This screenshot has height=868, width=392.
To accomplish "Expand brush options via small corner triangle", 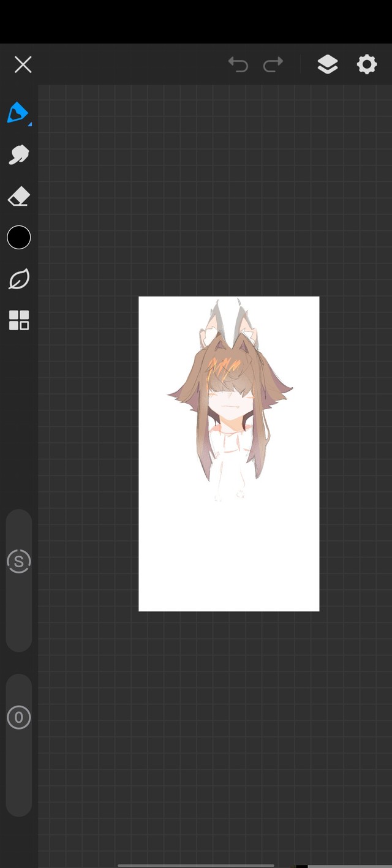I will [29, 124].
